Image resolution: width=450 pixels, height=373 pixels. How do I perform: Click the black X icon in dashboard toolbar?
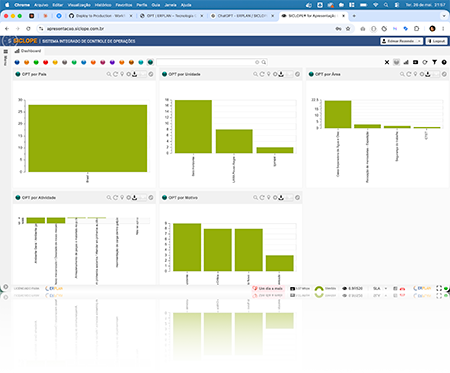387,62
